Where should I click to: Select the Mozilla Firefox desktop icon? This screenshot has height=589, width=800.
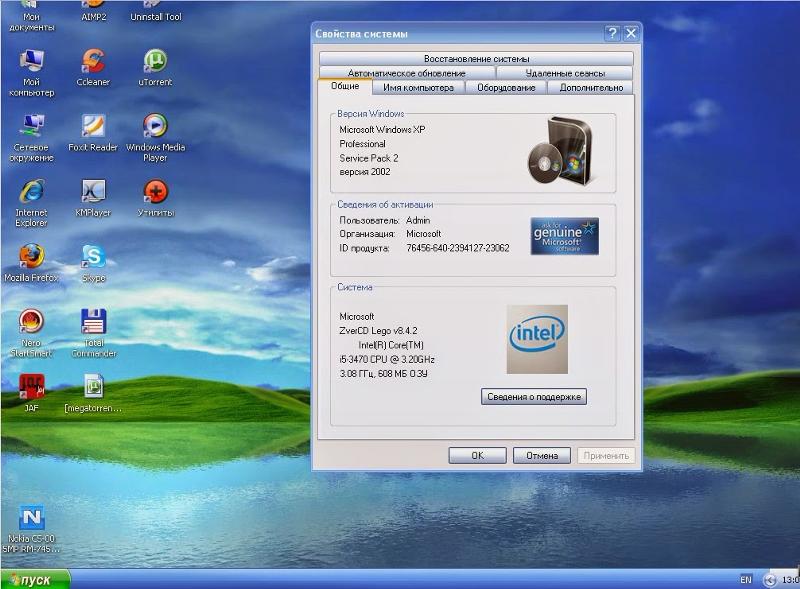(x=31, y=263)
